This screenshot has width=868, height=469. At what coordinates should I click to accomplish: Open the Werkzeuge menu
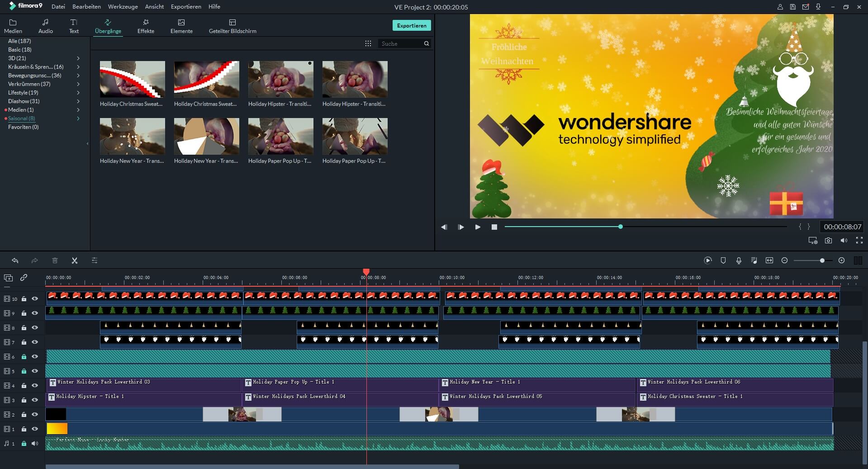123,7
